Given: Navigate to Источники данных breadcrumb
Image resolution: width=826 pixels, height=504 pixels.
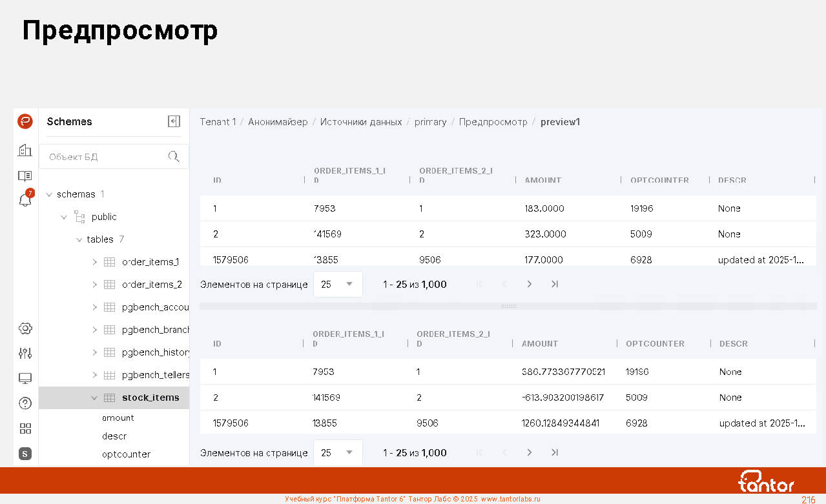Looking at the screenshot, I should pyautogui.click(x=361, y=122).
